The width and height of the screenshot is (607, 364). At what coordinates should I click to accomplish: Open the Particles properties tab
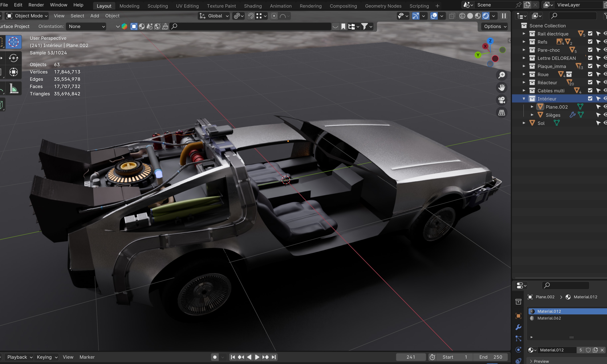518,338
